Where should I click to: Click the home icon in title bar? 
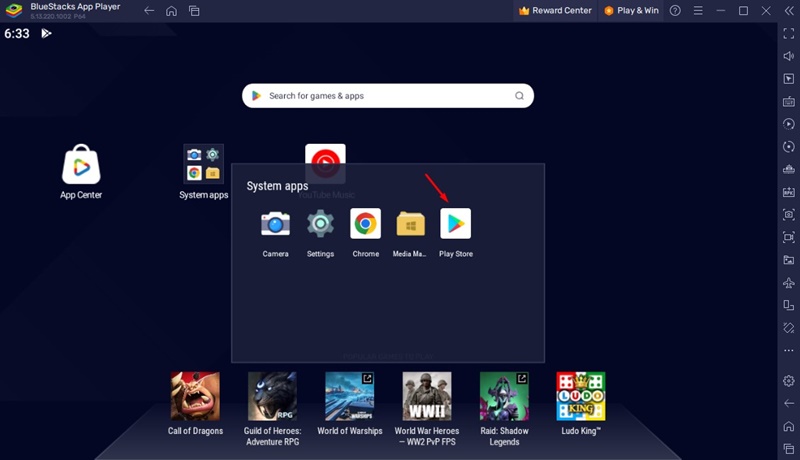pyautogui.click(x=171, y=11)
